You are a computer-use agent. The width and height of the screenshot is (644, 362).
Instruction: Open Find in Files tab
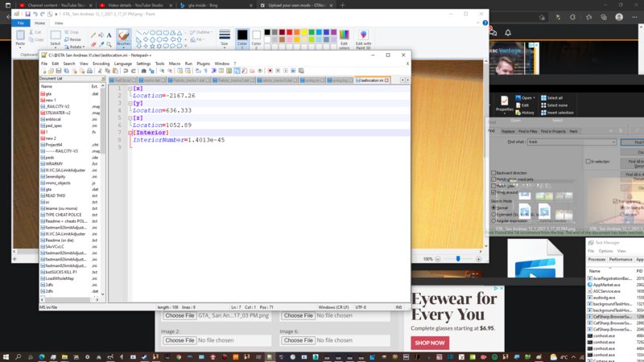[528, 131]
